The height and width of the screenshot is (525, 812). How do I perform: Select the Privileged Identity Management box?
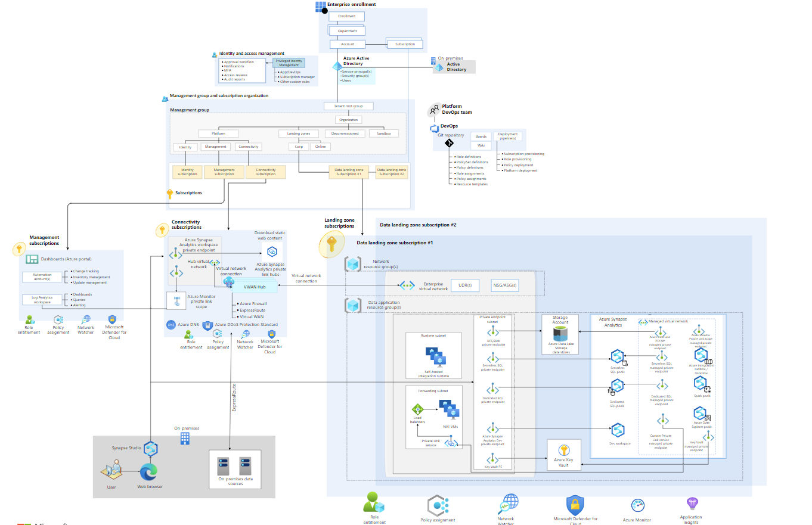tap(289, 63)
